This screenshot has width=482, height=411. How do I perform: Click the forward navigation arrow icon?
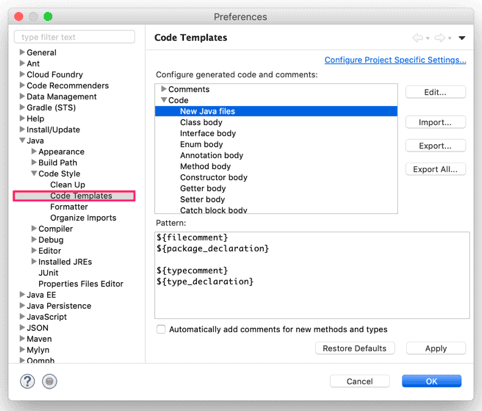440,38
